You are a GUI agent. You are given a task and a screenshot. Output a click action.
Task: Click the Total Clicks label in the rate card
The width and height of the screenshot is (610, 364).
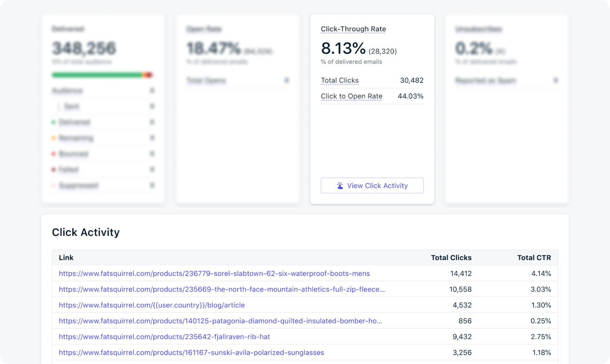339,80
